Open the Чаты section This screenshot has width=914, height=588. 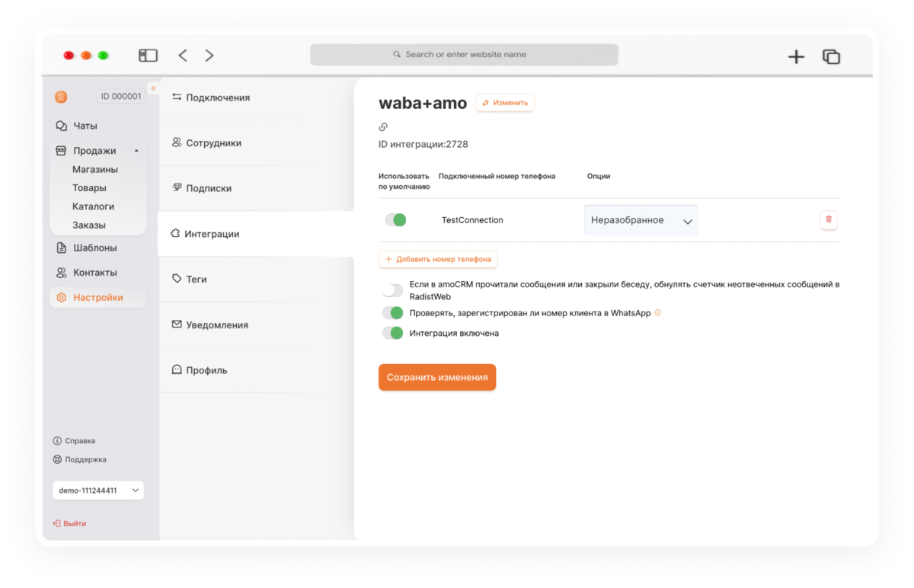(85, 126)
